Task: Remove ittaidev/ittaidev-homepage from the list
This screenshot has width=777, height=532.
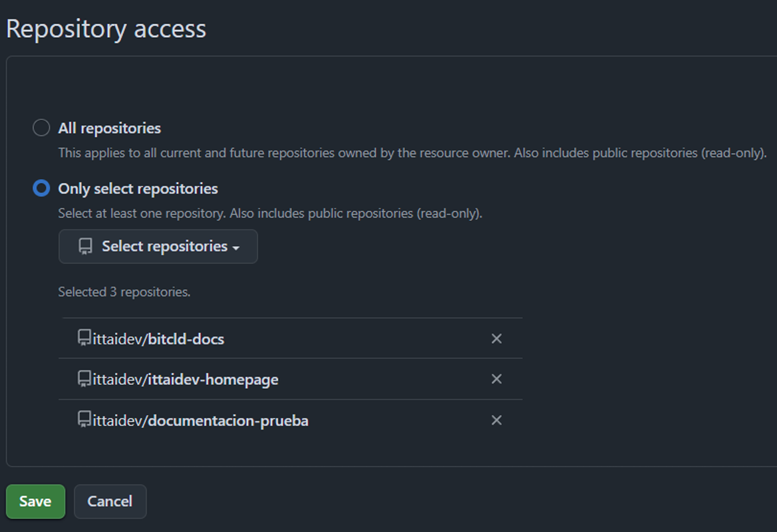Action: pos(496,379)
